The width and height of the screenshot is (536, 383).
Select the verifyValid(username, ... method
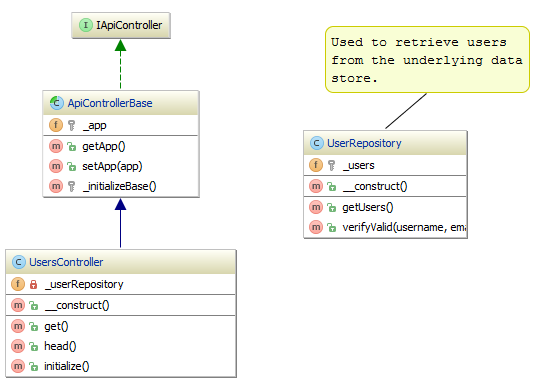[404, 227]
